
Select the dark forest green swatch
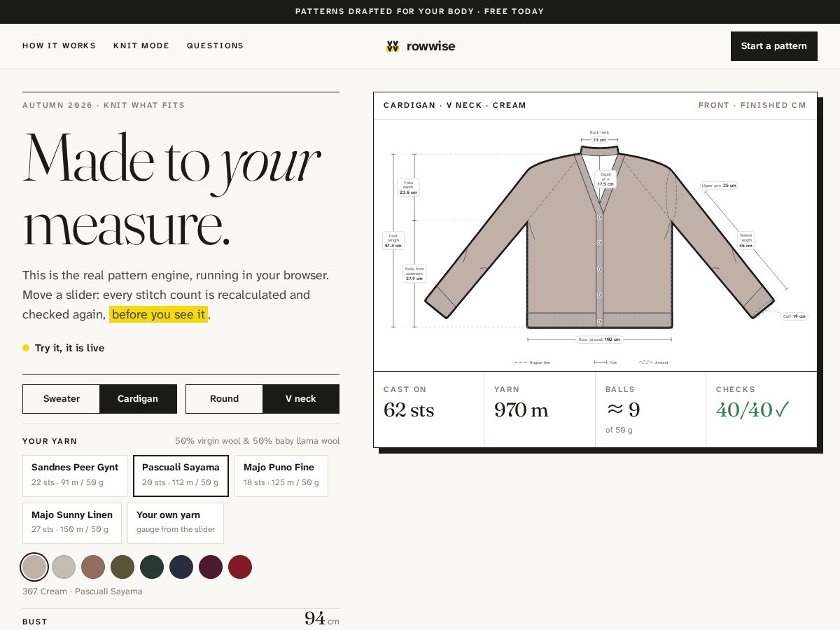click(152, 567)
